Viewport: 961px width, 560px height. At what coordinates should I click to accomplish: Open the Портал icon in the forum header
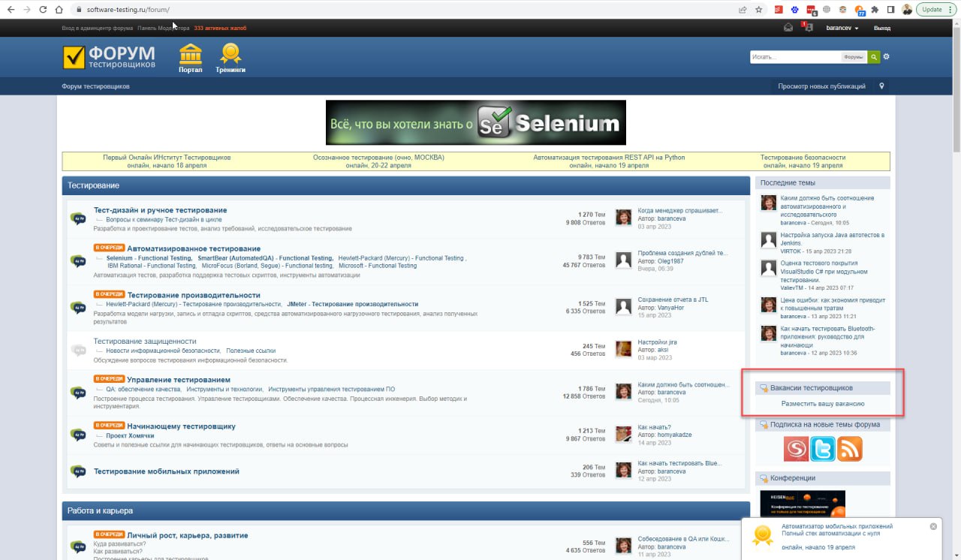point(191,58)
